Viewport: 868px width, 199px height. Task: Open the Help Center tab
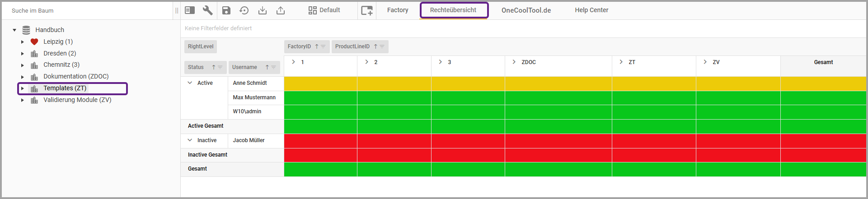pyautogui.click(x=591, y=10)
